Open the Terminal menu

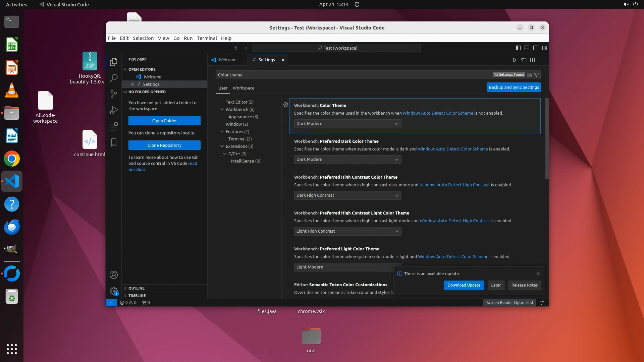coord(207,38)
